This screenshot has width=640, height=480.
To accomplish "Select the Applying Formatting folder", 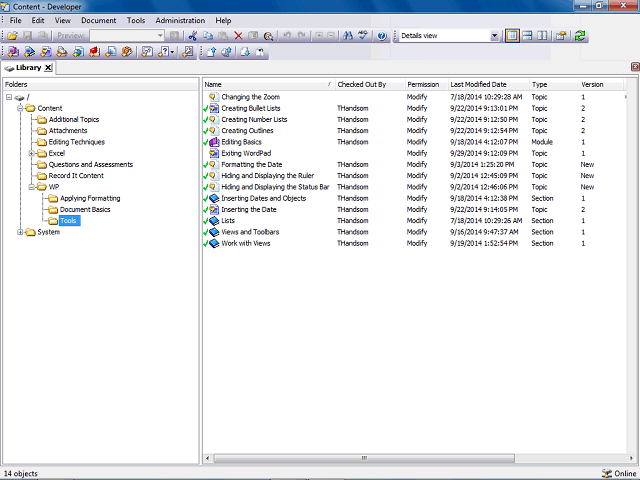I will (90, 198).
